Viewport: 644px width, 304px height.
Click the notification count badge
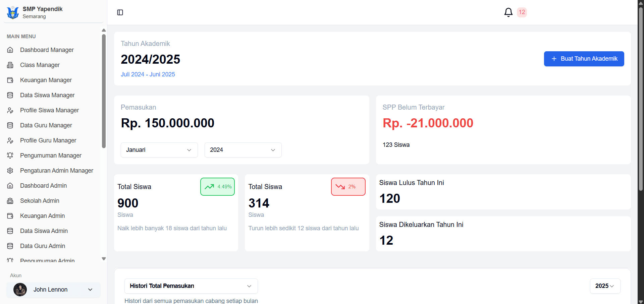pos(522,12)
